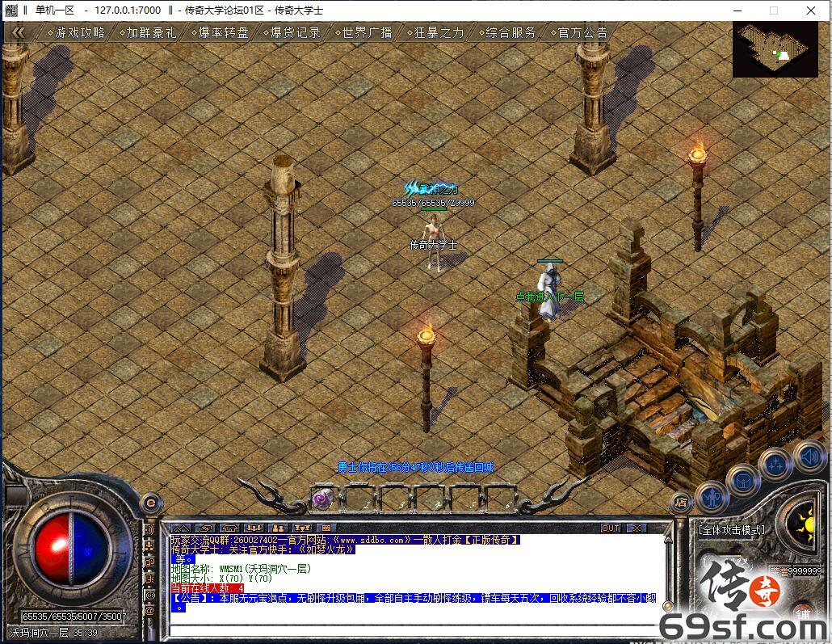Open the 世界广播 broadcast menu

point(363,33)
